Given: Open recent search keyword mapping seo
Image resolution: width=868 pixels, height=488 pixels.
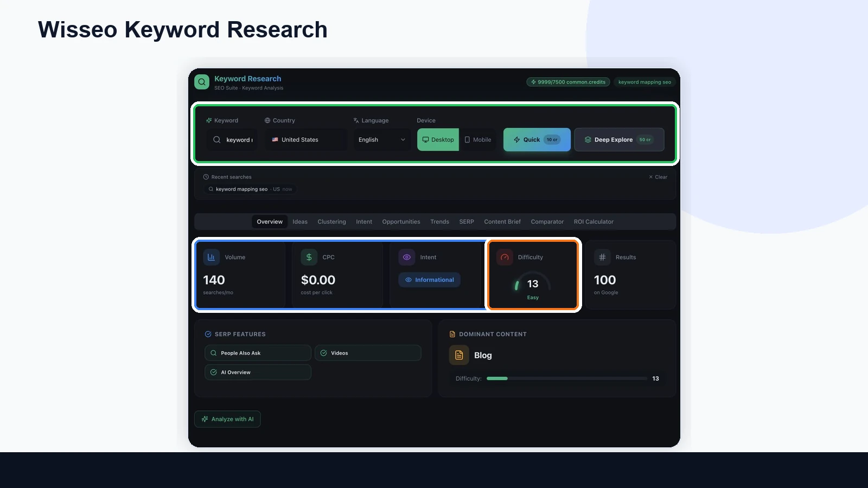Looking at the screenshot, I should pos(250,189).
